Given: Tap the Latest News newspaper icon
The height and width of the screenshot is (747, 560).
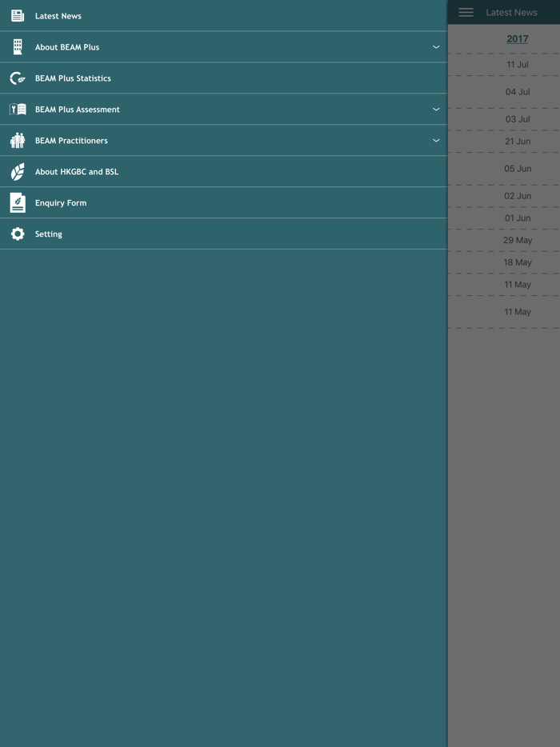Looking at the screenshot, I should tap(18, 16).
